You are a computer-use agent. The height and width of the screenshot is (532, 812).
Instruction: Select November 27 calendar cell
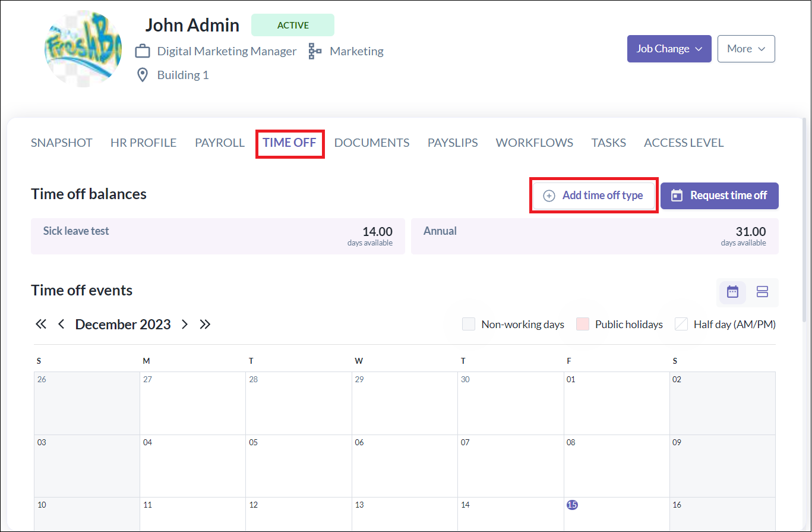click(192, 403)
